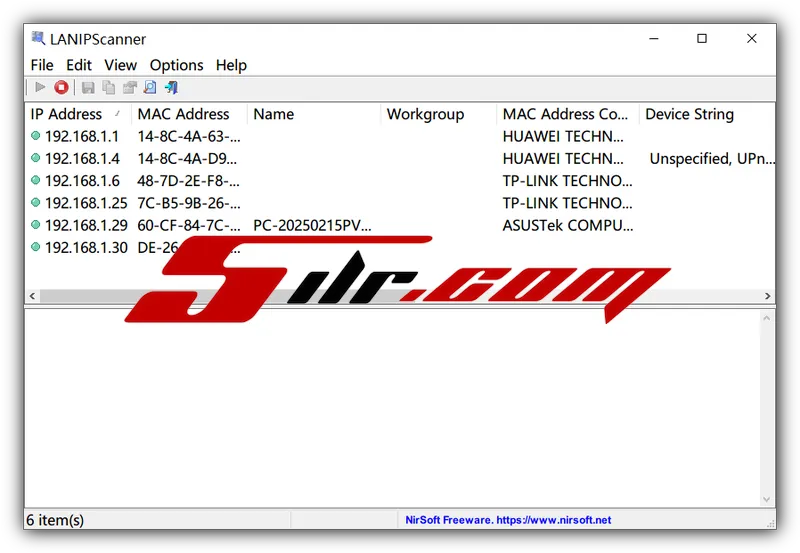Start scanning with the play icon
The height and width of the screenshot is (553, 800).
tap(40, 88)
